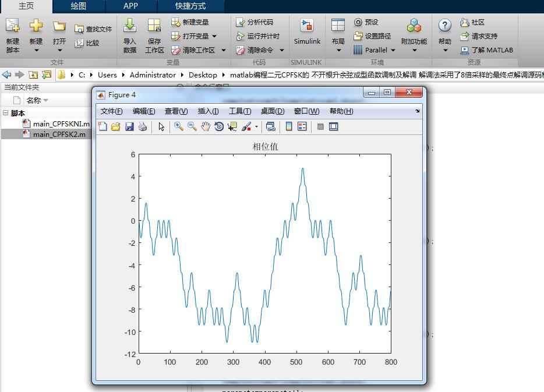Image resolution: width=544 pixels, height=392 pixels.
Task: Select main_CPFSKNI.m in file list
Action: point(56,123)
